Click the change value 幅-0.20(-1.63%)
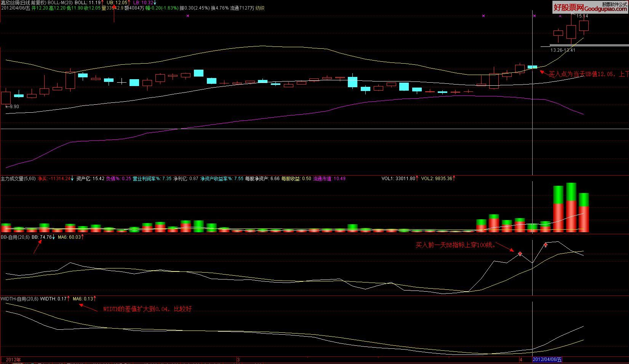Screen dimensions: 629x364 pos(162,8)
